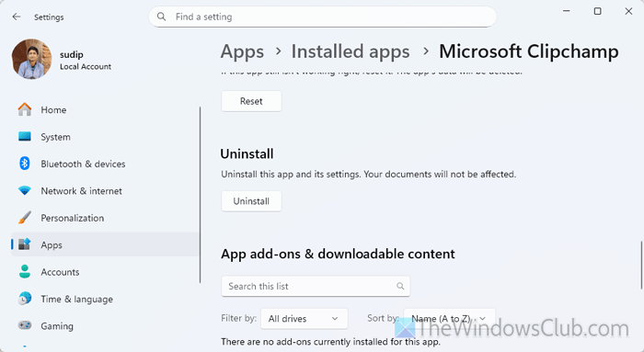Viewport: 644px width, 352px height.
Task: Click the Reset button
Action: (x=251, y=101)
